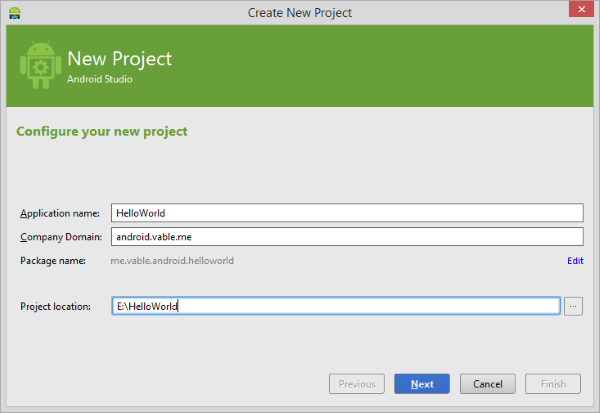This screenshot has width=600, height=413.
Task: Click the 'Application name:' label
Action: tap(60, 213)
